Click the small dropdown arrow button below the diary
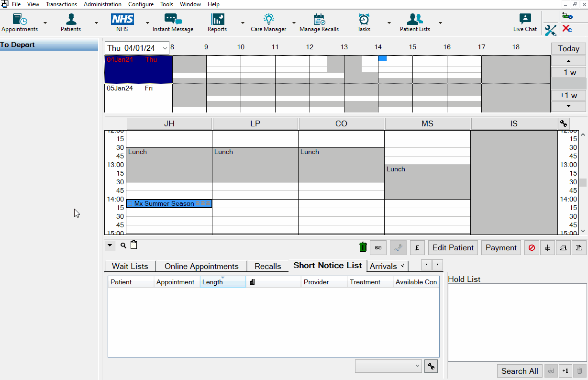Viewport: 588px width, 380px height. click(x=110, y=246)
